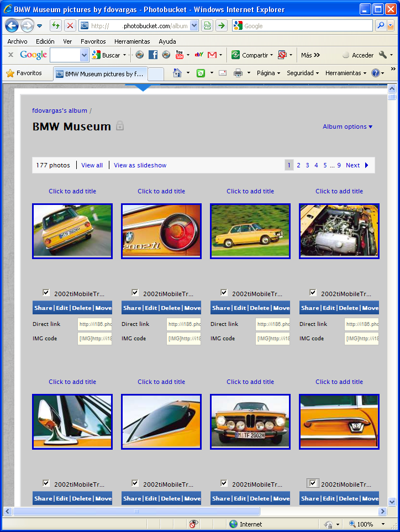Uncheck checkbox of rear-view yellow car photo
The width and height of the screenshot is (400, 532).
46,292
